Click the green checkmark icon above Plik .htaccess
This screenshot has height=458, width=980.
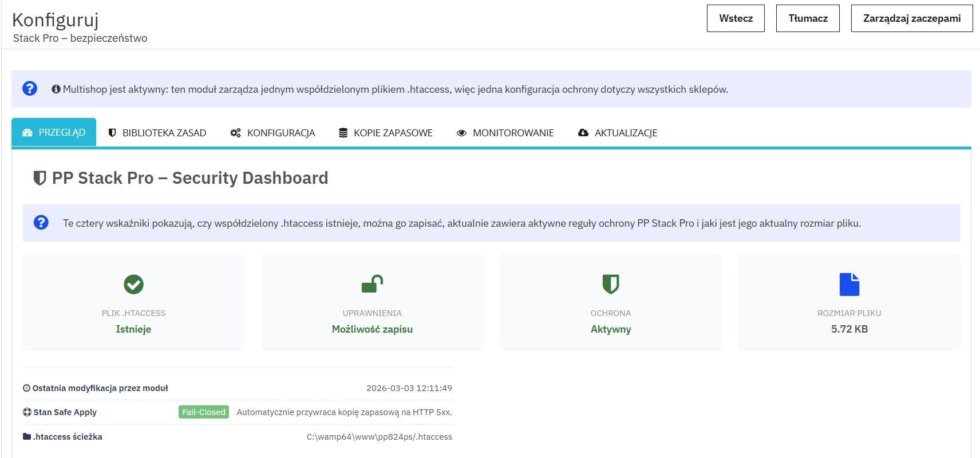click(x=133, y=284)
